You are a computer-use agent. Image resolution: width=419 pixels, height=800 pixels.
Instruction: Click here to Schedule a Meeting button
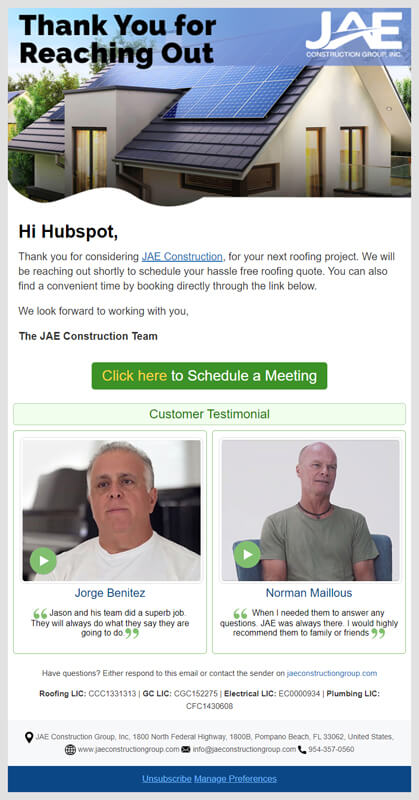(x=209, y=376)
